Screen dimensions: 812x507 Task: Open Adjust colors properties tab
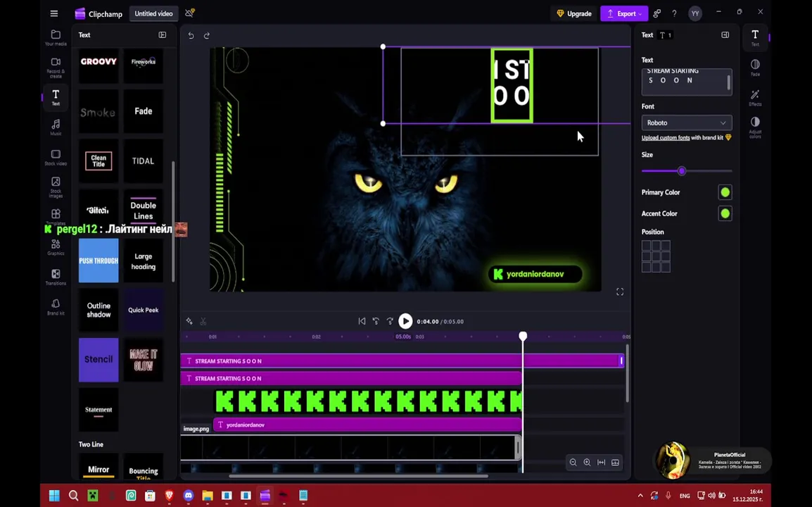coord(755,127)
